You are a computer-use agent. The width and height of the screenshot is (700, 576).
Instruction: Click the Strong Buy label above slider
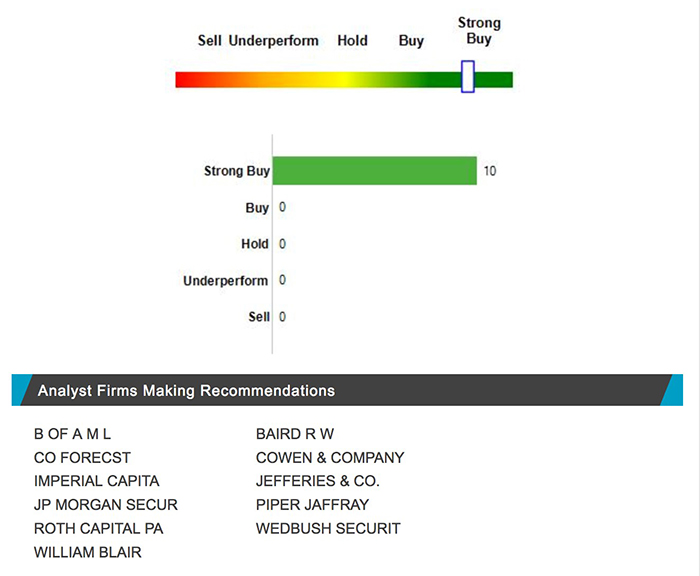click(x=479, y=31)
